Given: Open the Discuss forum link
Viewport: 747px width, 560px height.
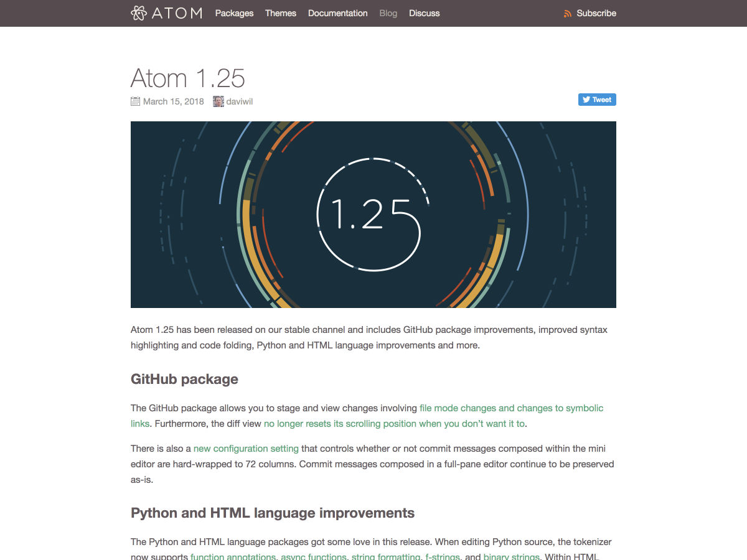Looking at the screenshot, I should pyautogui.click(x=425, y=13).
